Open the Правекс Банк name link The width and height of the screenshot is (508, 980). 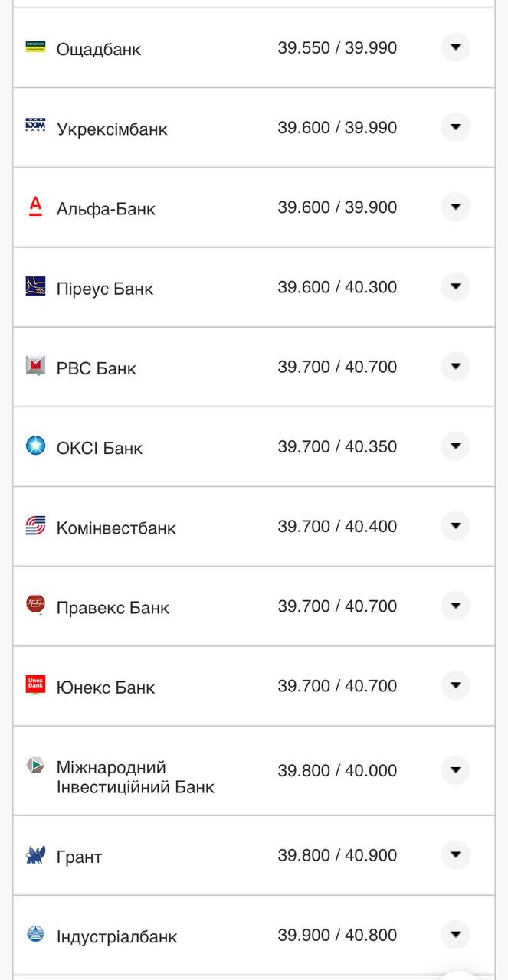coord(113,608)
